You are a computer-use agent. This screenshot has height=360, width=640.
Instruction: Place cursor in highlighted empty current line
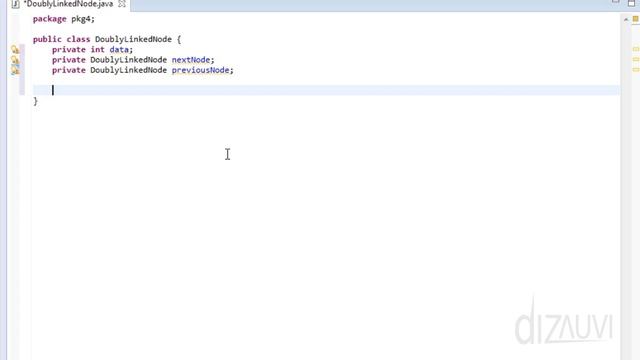(326, 90)
